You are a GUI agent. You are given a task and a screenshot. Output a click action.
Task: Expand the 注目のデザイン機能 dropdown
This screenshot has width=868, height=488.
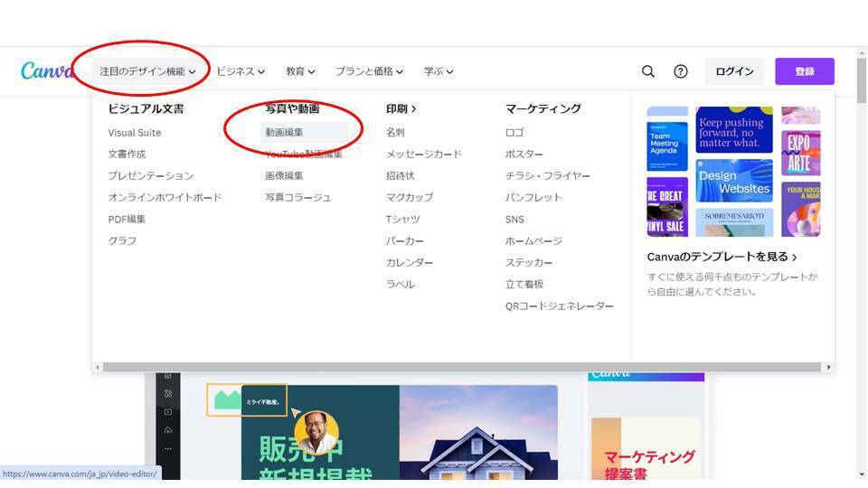tap(147, 71)
